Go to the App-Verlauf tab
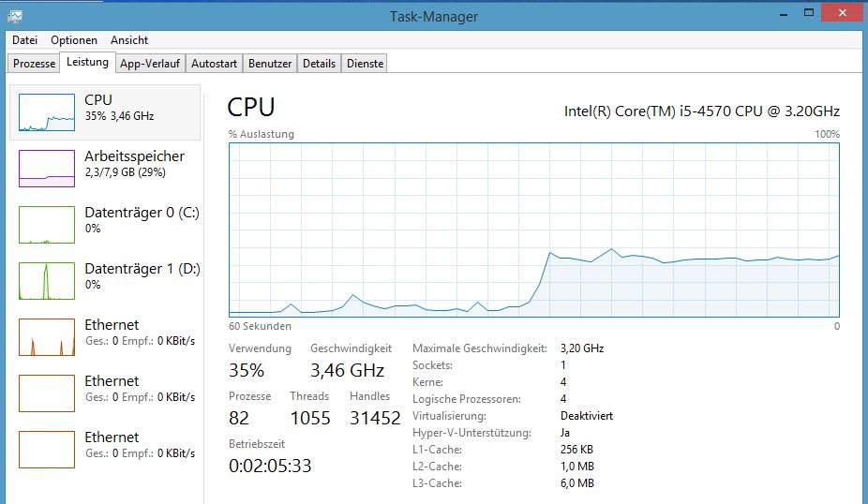Screen dimensions: 868x504 pyautogui.click(x=149, y=64)
